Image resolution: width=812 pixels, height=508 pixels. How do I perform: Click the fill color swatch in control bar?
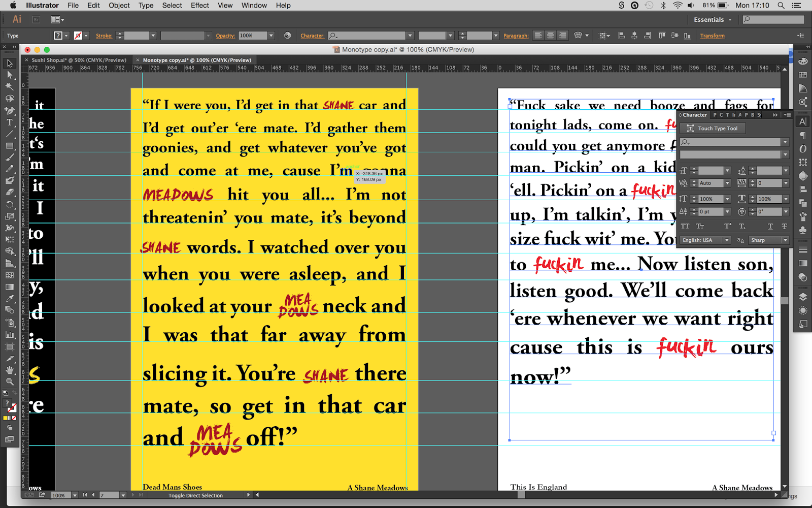click(x=58, y=36)
